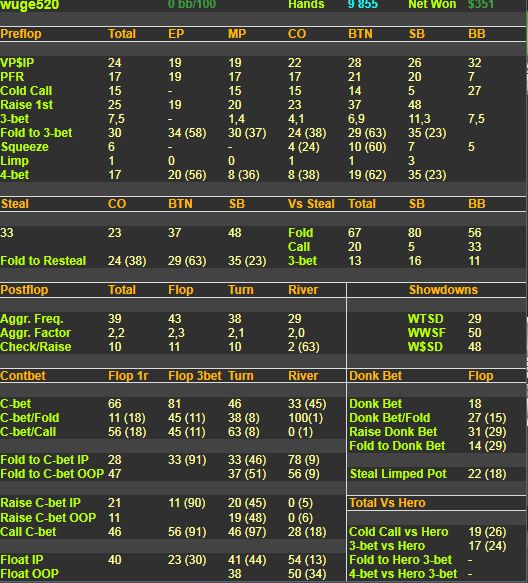The height and width of the screenshot is (583, 528).
Task: Click Call C-bet turn value 46 (97)
Action: coord(247,532)
